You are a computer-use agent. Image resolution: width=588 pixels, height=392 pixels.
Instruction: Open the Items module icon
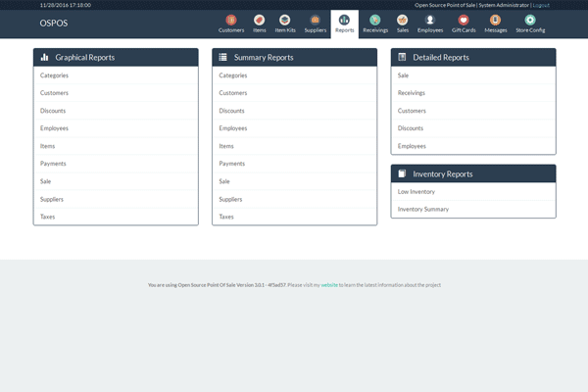pyautogui.click(x=259, y=20)
